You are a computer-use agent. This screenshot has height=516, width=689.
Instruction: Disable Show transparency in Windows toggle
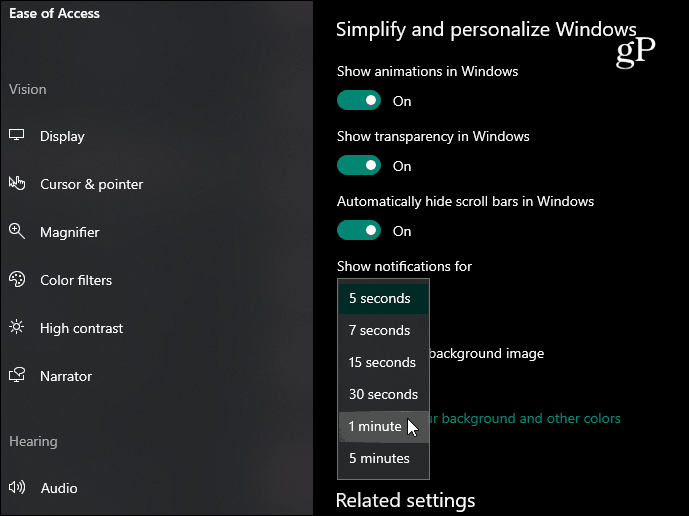pos(359,165)
